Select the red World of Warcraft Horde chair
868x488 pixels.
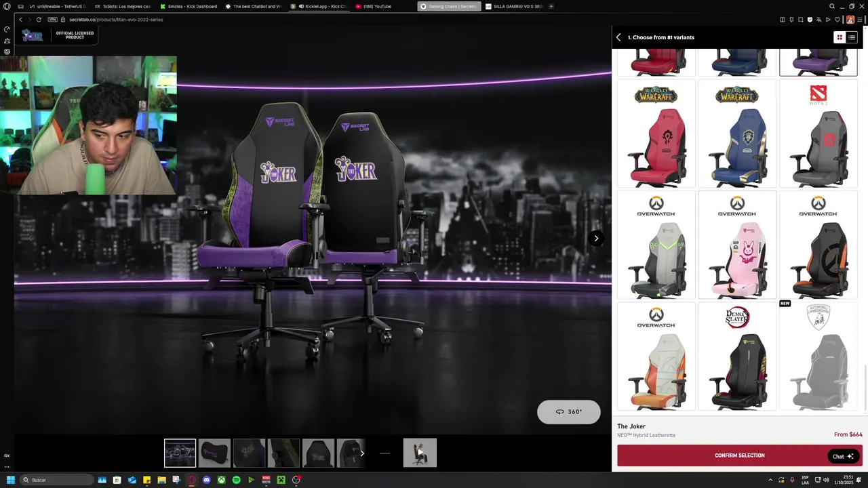[656, 134]
